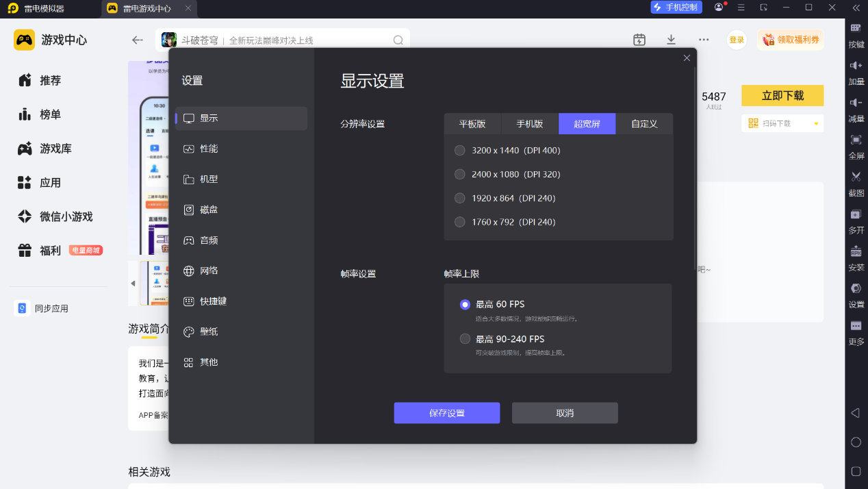Click the three-dots more icon in header
868x489 pixels.
coord(704,40)
